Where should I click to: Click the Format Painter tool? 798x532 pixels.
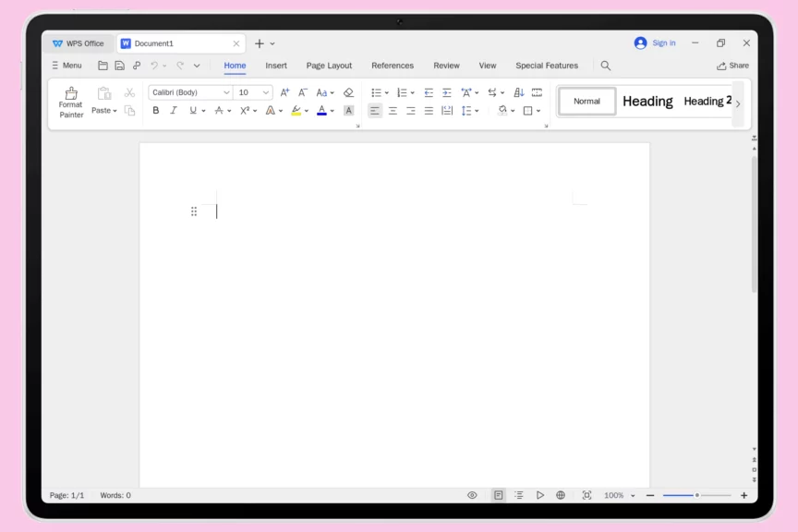tap(71, 101)
